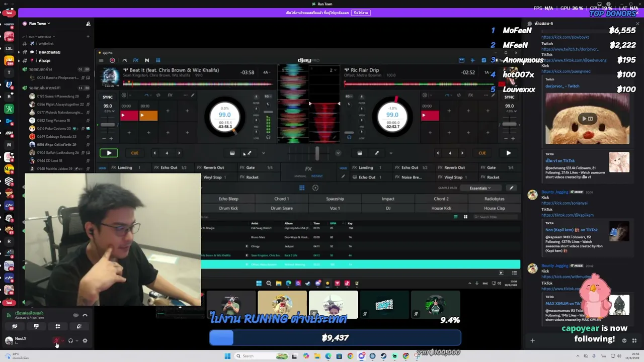The width and height of the screenshot is (644, 362).
Task: Switch FX mode to MANUAL
Action: coord(300,176)
